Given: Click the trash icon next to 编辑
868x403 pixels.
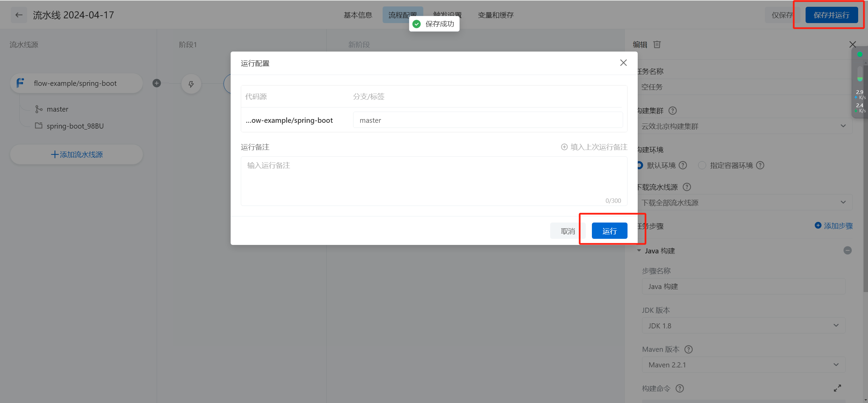Looking at the screenshot, I should [x=657, y=44].
